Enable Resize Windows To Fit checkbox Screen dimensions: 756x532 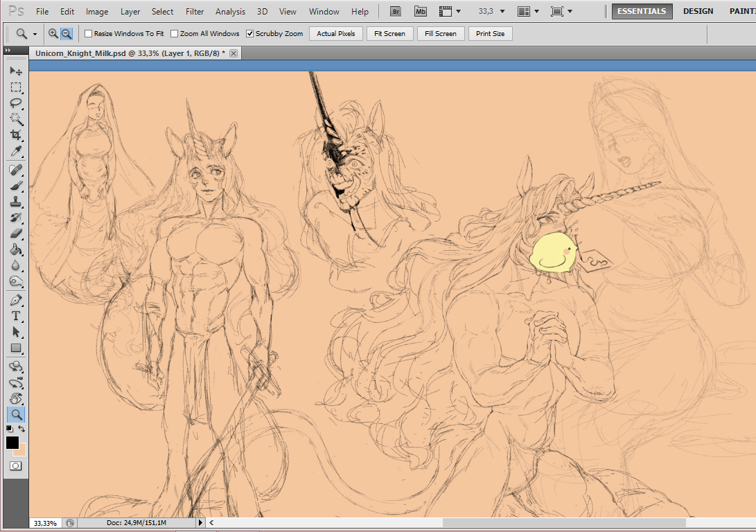pyautogui.click(x=88, y=34)
